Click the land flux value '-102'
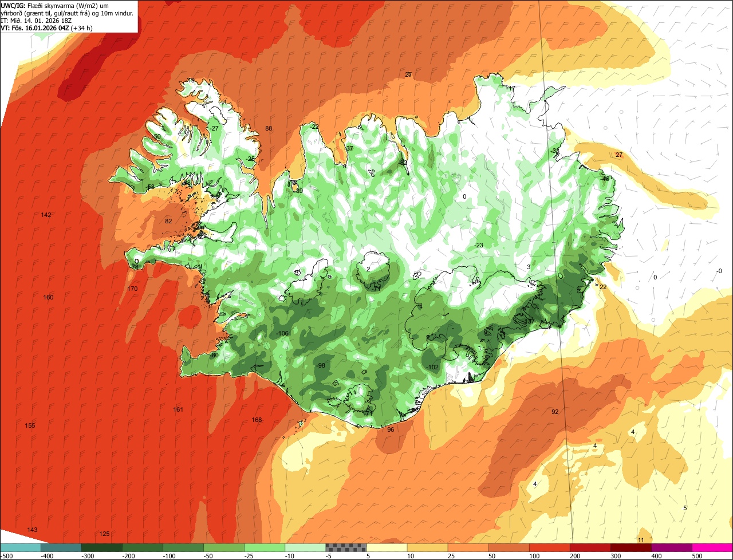Image resolution: width=733 pixels, height=560 pixels. [432, 368]
